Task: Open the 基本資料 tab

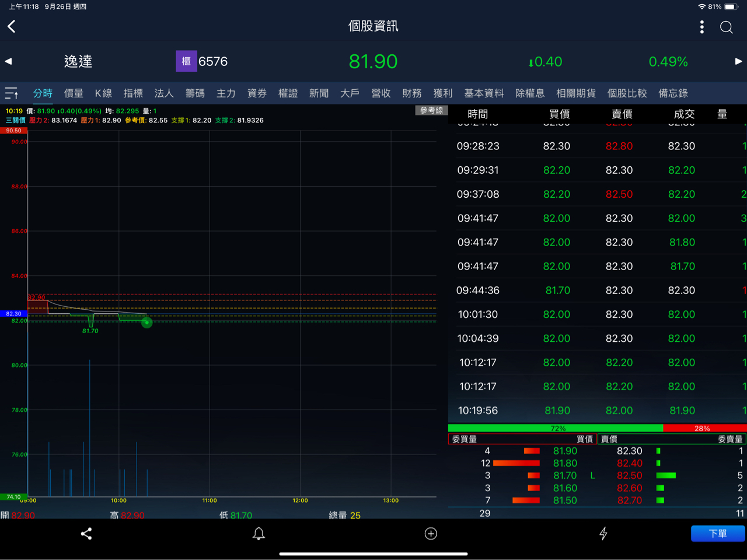Action: (x=483, y=93)
